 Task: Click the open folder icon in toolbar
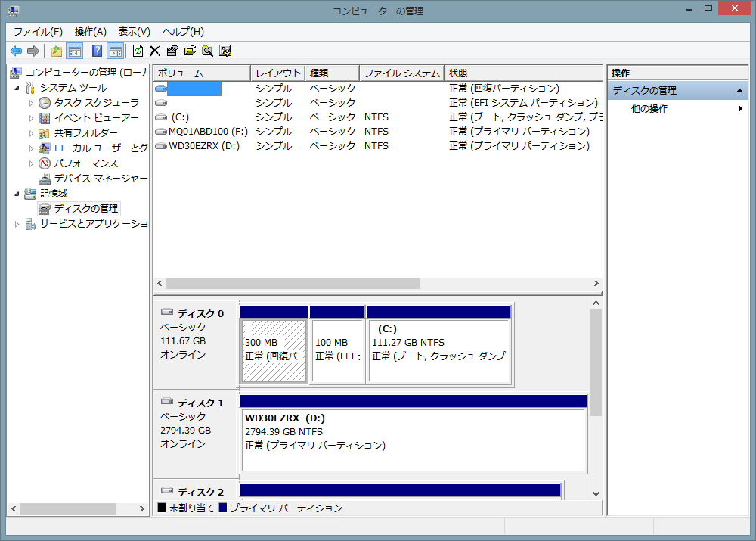pyautogui.click(x=190, y=51)
